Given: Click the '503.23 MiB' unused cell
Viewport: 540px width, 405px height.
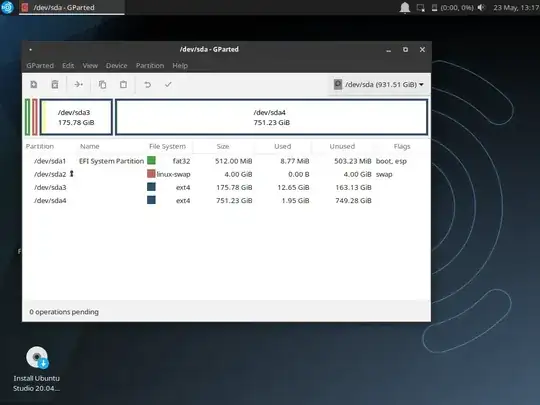Looking at the screenshot, I should [353, 161].
